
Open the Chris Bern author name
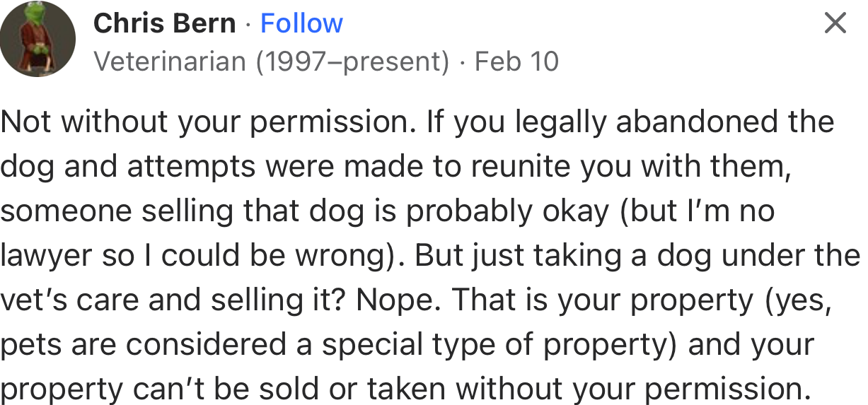pyautogui.click(x=164, y=23)
